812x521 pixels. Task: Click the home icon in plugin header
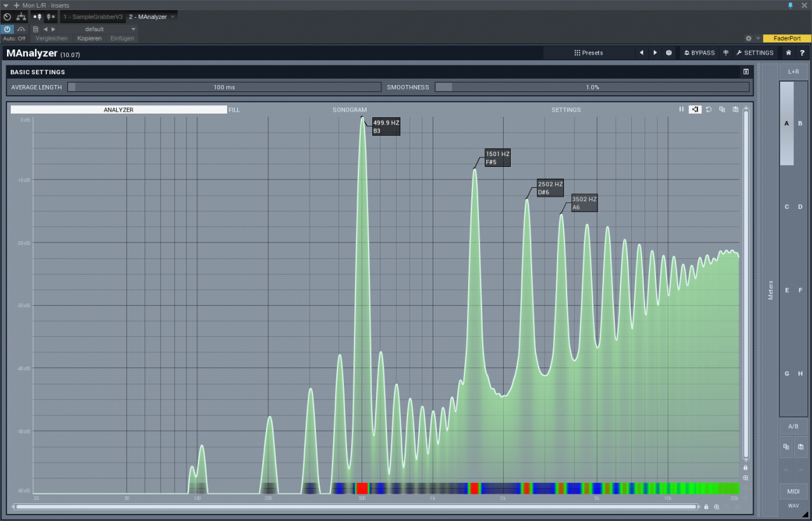tap(789, 53)
